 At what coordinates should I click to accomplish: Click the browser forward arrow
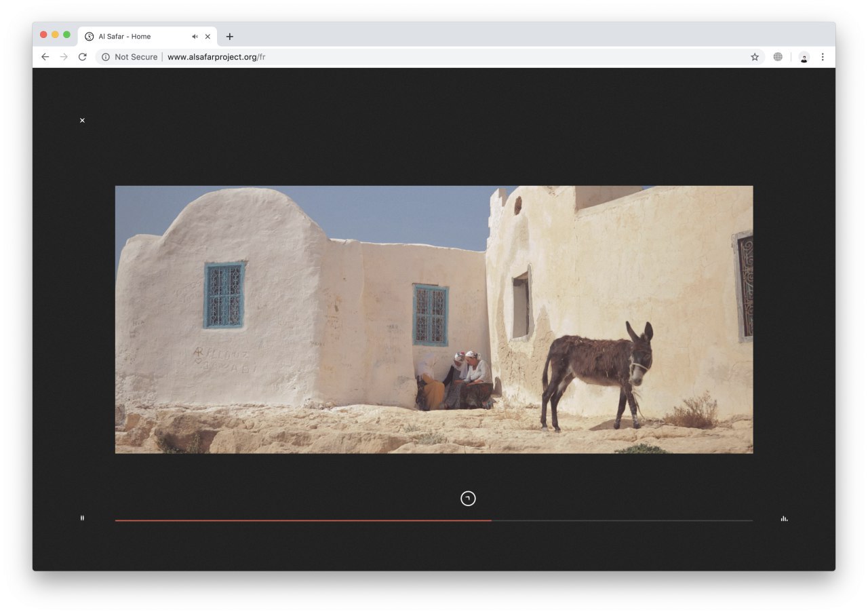64,57
